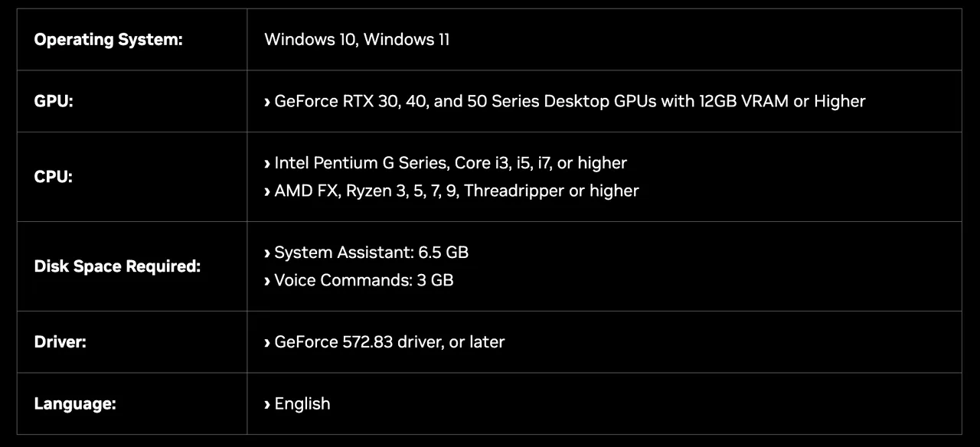Select the GeForce 572.83 driver text
Screen dimensions: 980x447
(x=389, y=342)
